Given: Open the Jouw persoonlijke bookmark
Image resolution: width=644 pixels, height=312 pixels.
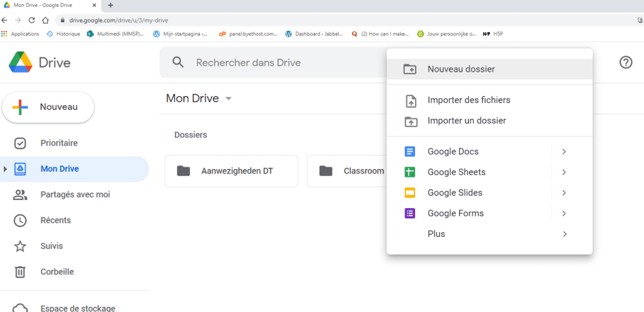Looking at the screenshot, I should click(x=447, y=34).
